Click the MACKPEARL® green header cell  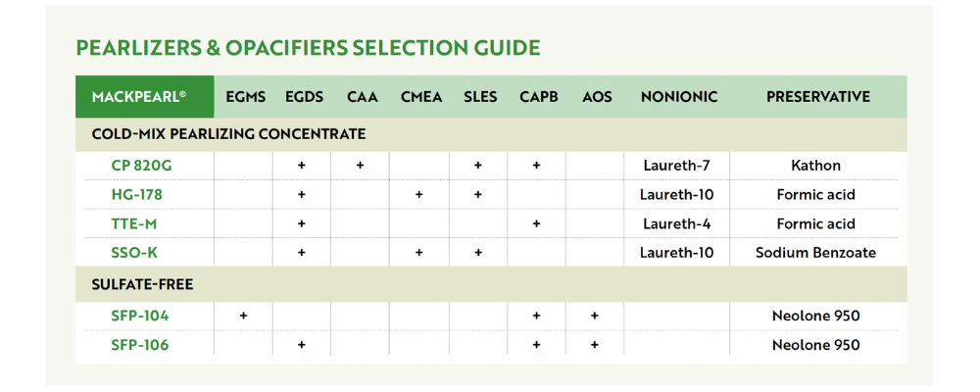click(144, 97)
